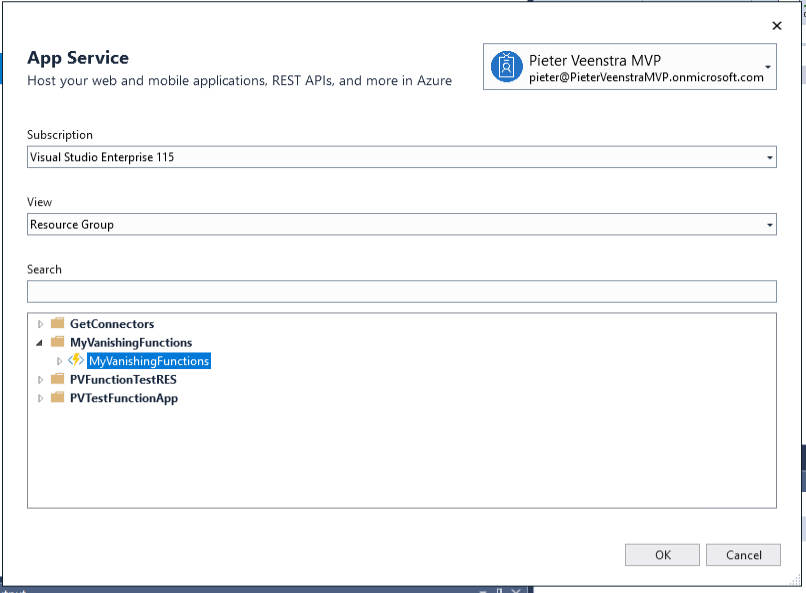Select the MyVanishingFunctions resource group label
Image resolution: width=806 pixels, height=593 pixels.
(x=131, y=342)
